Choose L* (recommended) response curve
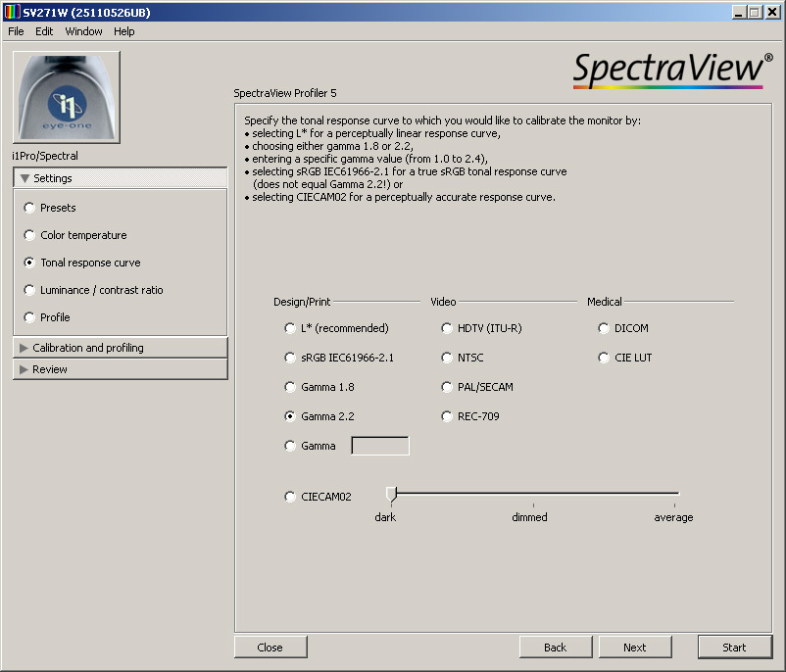This screenshot has height=672, width=786. [x=290, y=328]
